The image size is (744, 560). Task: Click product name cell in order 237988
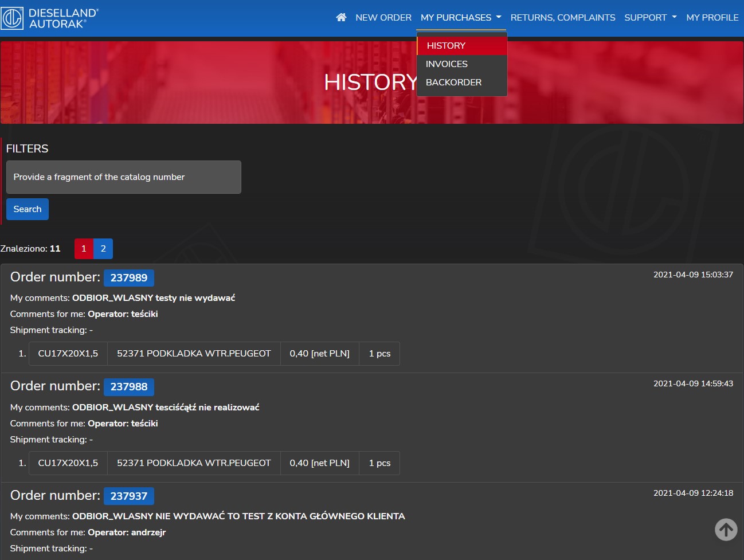194,463
